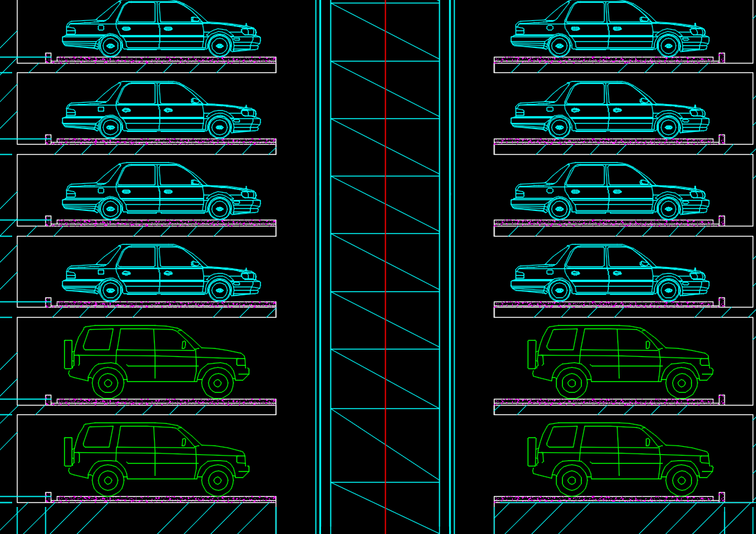Select the magenta pallet under top-left sedan
Image resolution: width=756 pixels, height=534 pixels.
tap(166, 59)
